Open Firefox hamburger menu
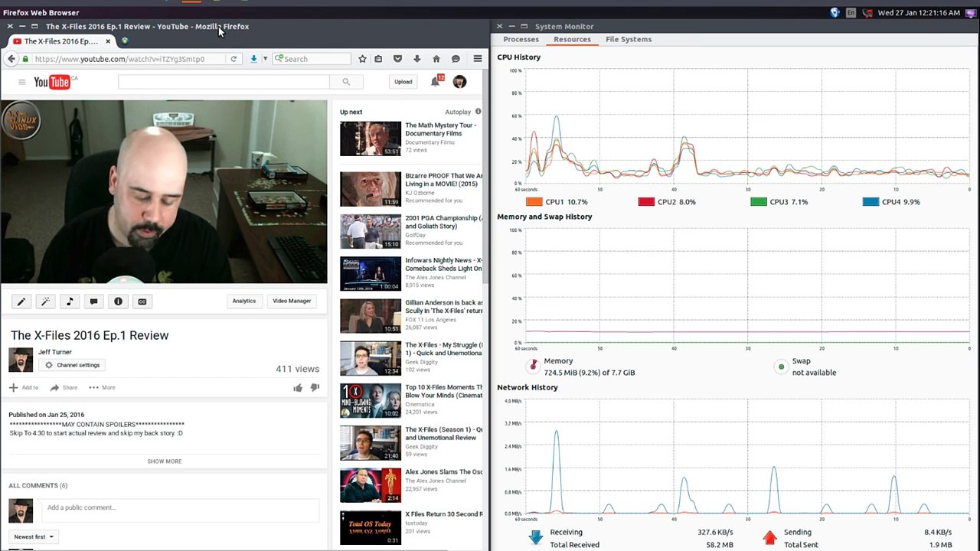Viewport: 980px width, 551px height. tap(478, 59)
